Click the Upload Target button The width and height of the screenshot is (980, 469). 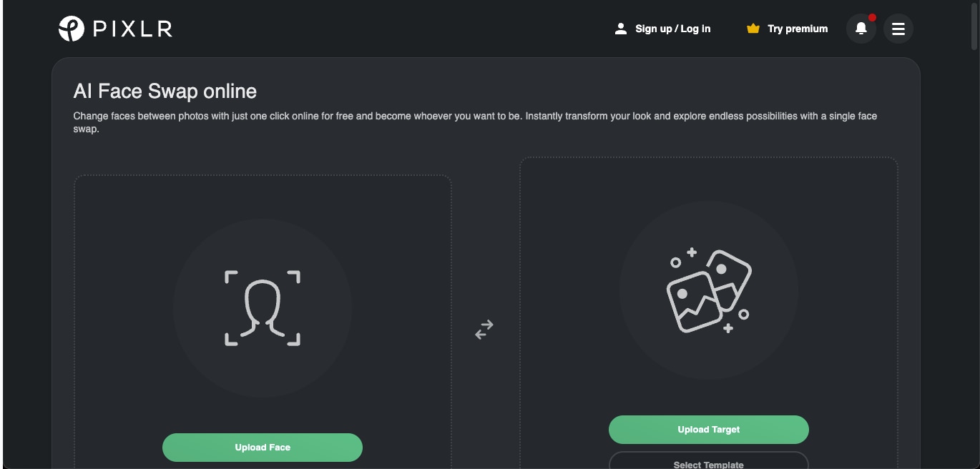(x=709, y=430)
